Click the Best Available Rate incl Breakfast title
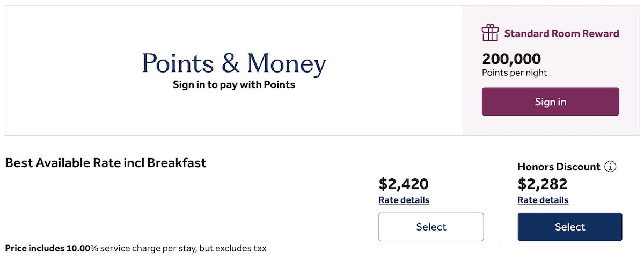This screenshot has width=644, height=259. [106, 163]
